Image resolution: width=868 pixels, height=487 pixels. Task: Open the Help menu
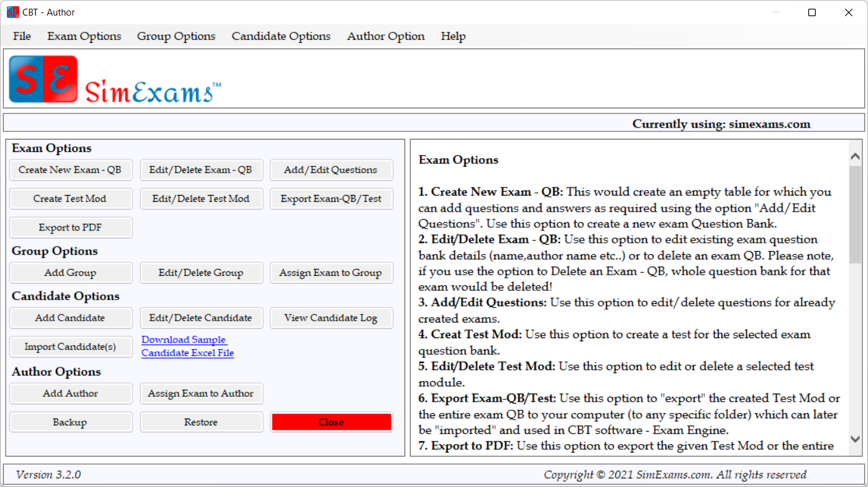(x=453, y=36)
